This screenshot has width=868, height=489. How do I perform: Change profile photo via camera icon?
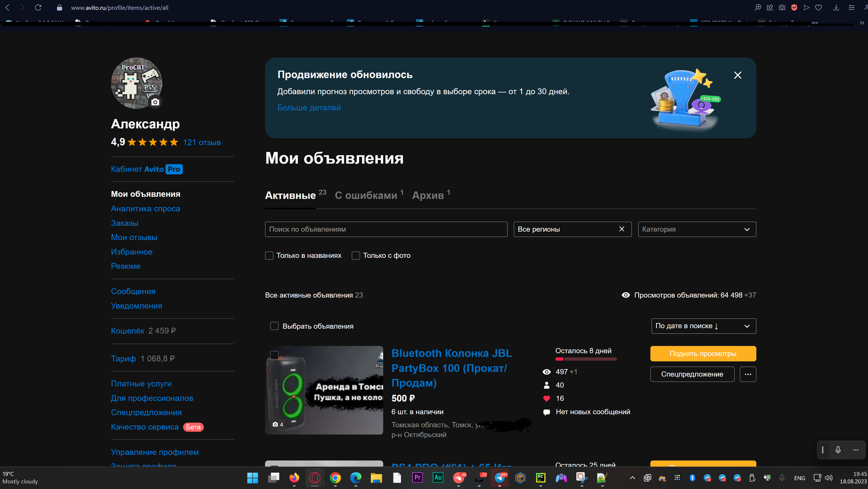156,102
